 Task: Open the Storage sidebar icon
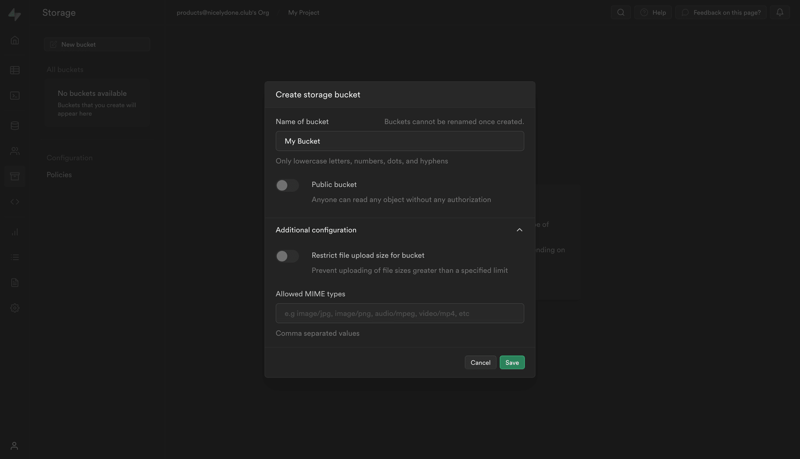coord(15,176)
